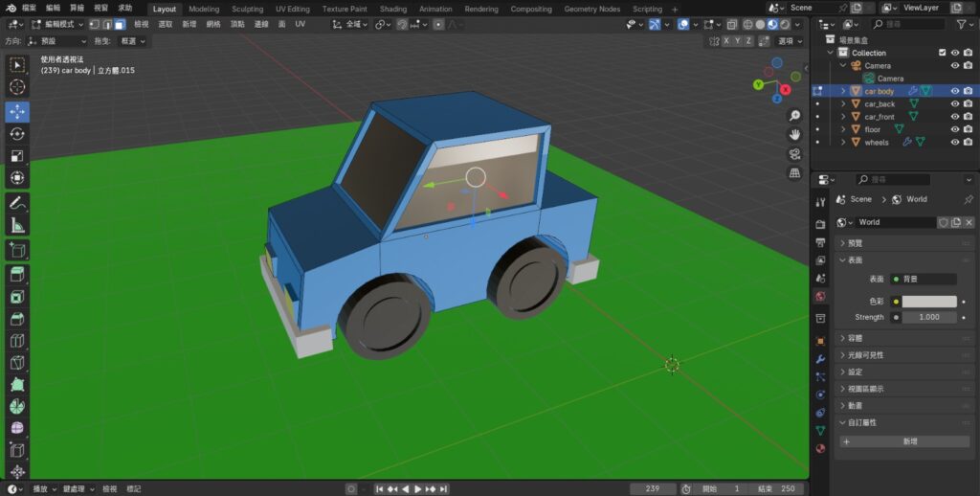This screenshot has height=496, width=980.
Task: Switch to the Modeling workspace tab
Action: (x=204, y=9)
